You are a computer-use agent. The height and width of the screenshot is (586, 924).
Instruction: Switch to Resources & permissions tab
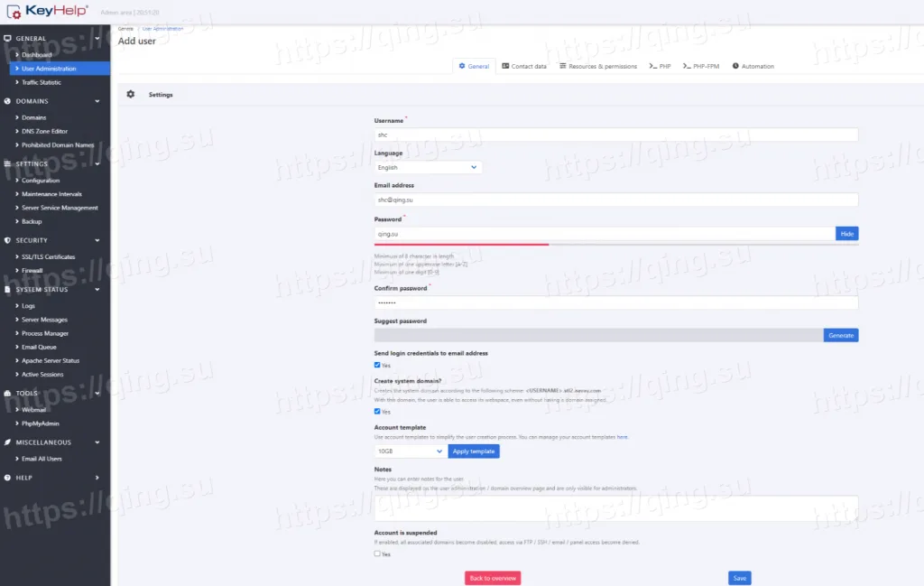click(x=598, y=66)
